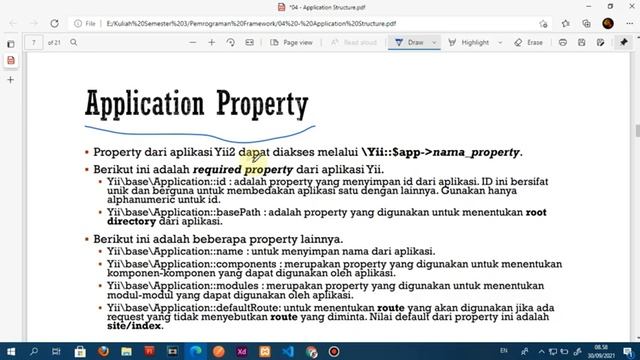Image resolution: width=640 pixels, height=360 pixels.
Task: Save the PDF document
Action: (582, 42)
